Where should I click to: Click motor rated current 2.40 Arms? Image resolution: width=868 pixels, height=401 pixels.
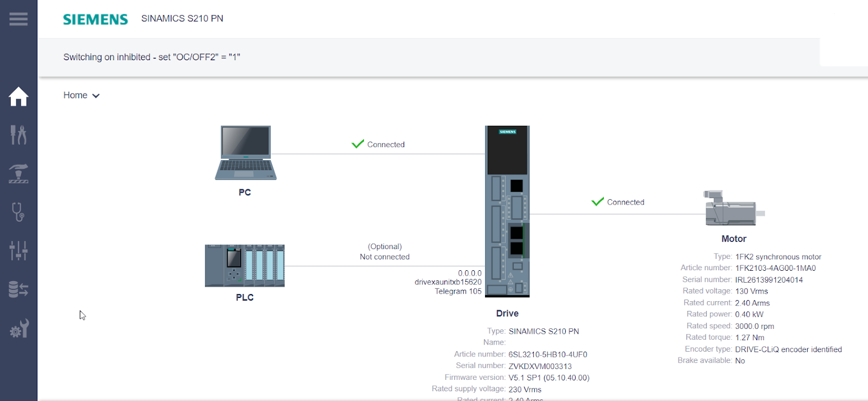point(752,303)
